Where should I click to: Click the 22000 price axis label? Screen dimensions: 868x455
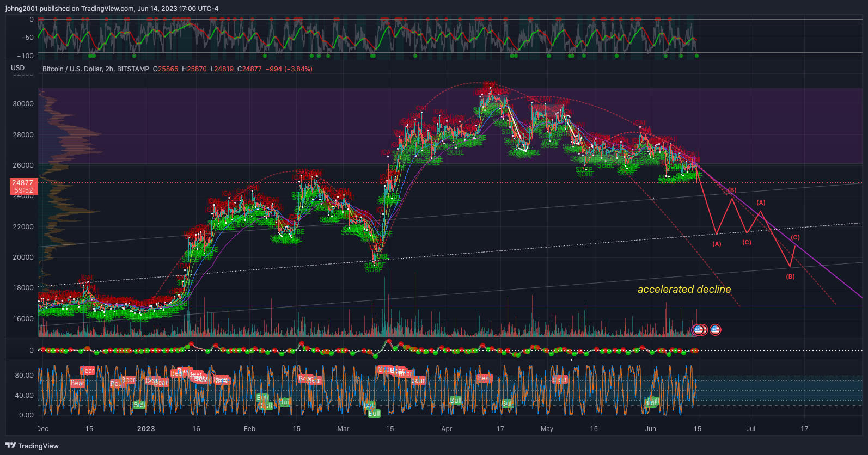[x=23, y=227]
